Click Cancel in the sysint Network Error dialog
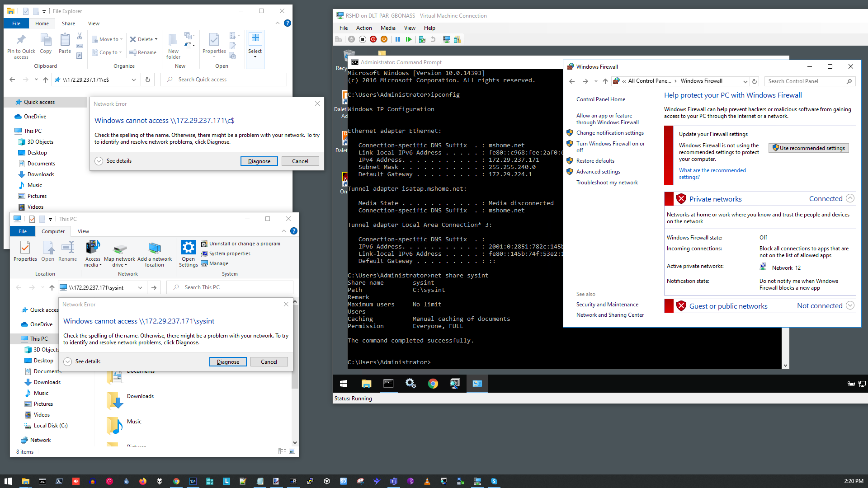This screenshot has height=488, width=868. pyautogui.click(x=269, y=362)
